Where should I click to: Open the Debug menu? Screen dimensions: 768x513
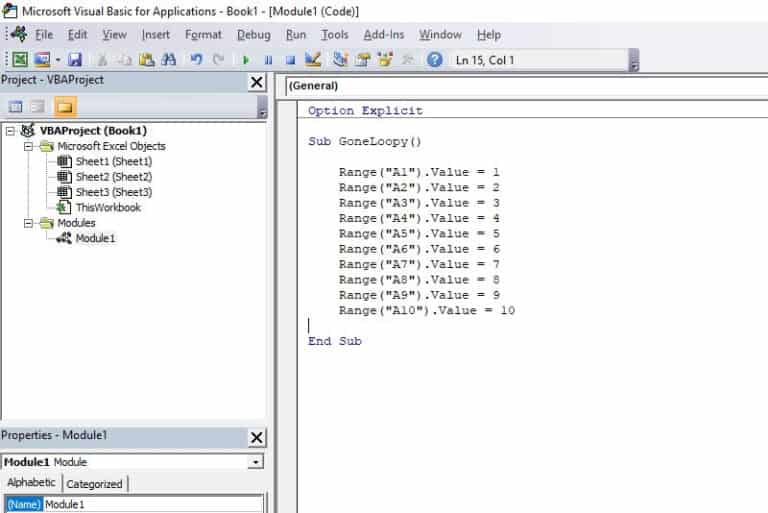(254, 35)
